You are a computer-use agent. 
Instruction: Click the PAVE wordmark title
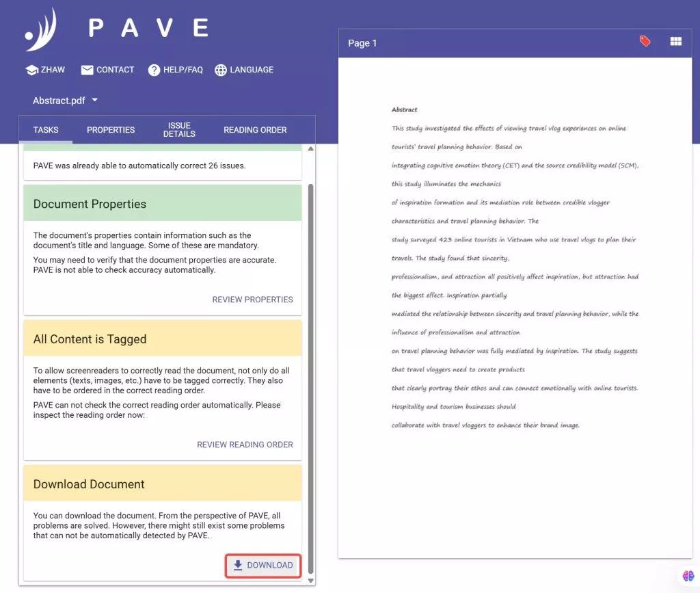[x=148, y=28]
